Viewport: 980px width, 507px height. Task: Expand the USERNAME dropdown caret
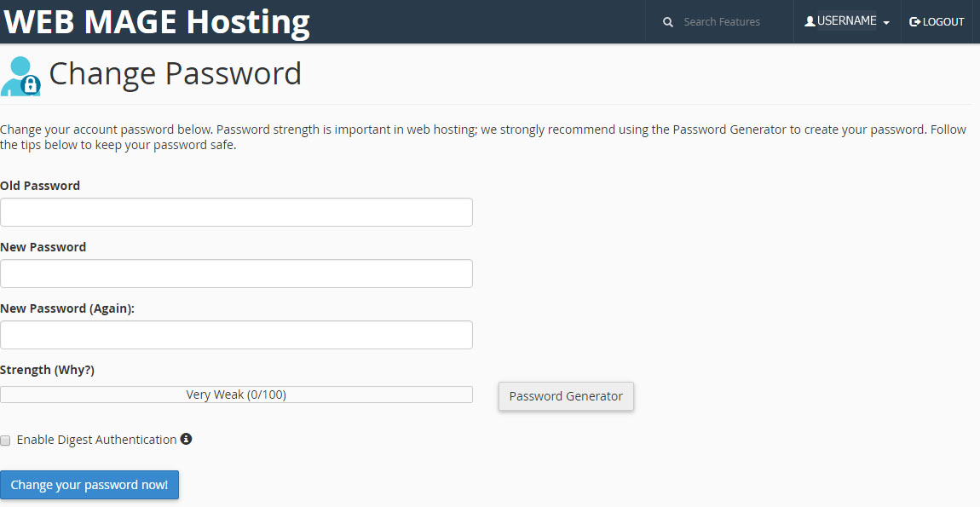pos(886,23)
